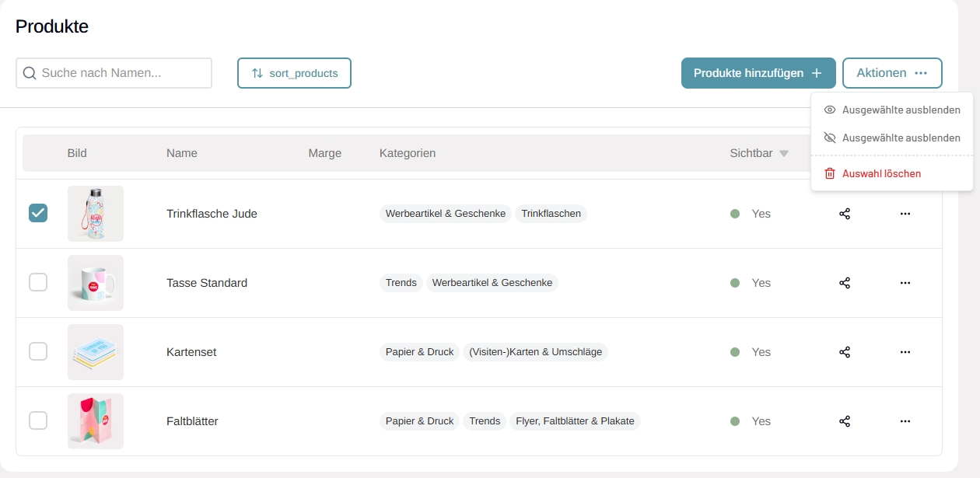Share the Faltblätter product
Image resolution: width=980 pixels, height=478 pixels.
(845, 421)
